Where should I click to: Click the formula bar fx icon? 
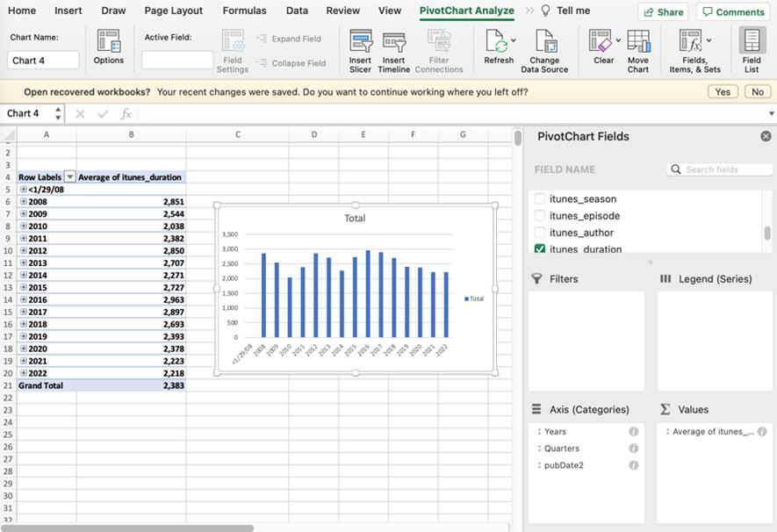pyautogui.click(x=126, y=114)
